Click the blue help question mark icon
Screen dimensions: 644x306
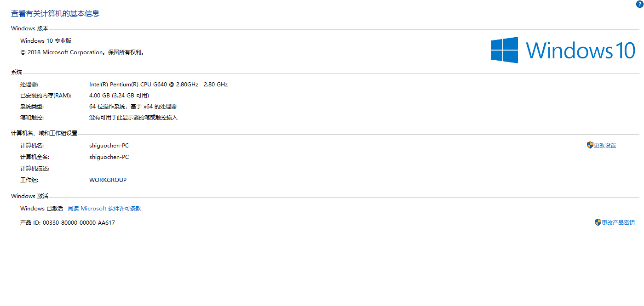pos(640,4)
